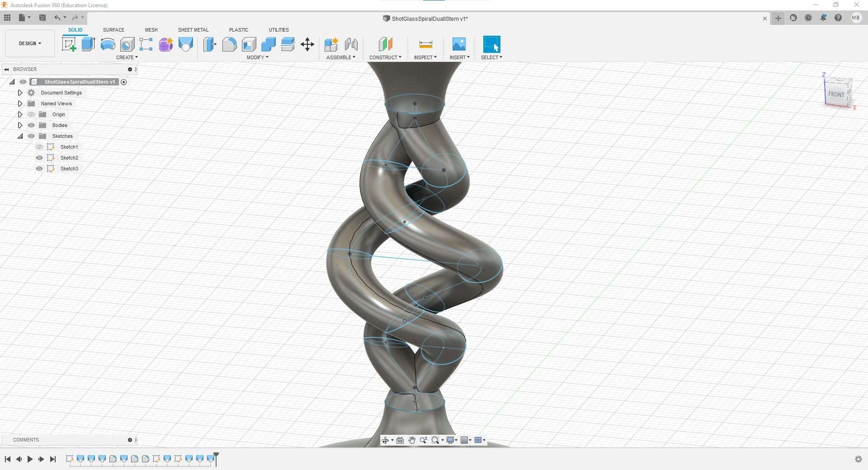Open the DESIGN workspace dropdown

[30, 43]
